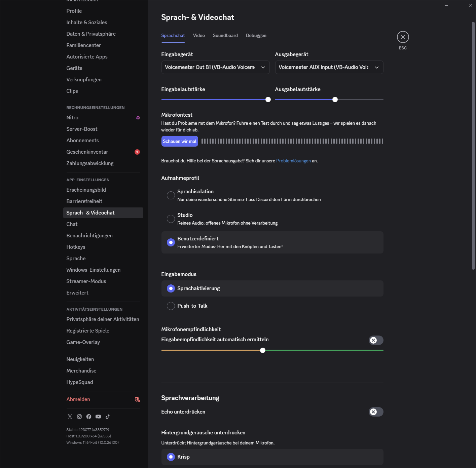Open Abonnements settings
The width and height of the screenshot is (476, 468).
[103, 141]
